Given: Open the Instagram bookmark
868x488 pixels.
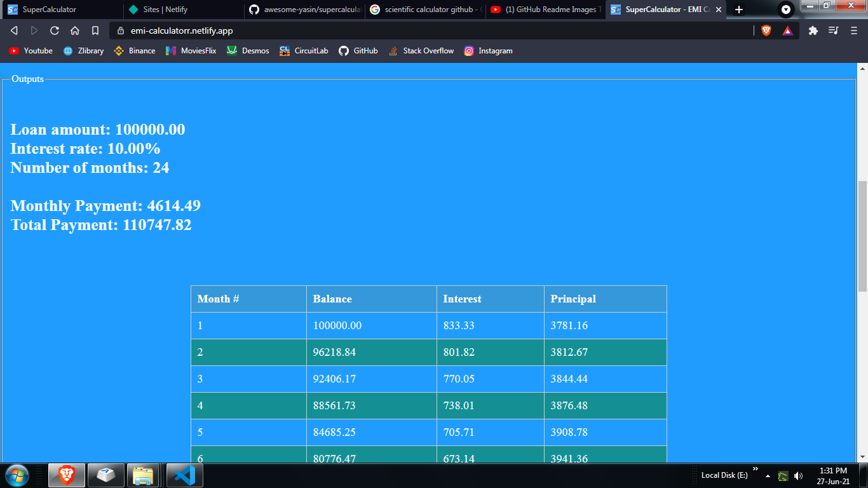Looking at the screenshot, I should [488, 51].
